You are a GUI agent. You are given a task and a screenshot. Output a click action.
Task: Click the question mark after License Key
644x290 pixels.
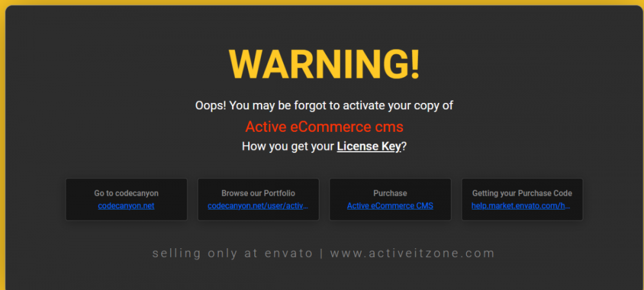[x=404, y=147]
